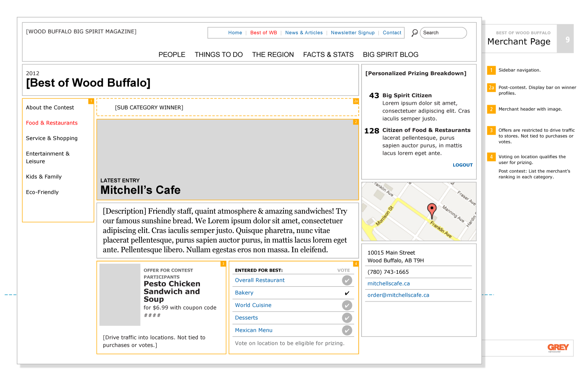
Task: Click the [WOOD BUFFALO BIG SPIRIT MAGAZINE] title
Action: (x=81, y=32)
